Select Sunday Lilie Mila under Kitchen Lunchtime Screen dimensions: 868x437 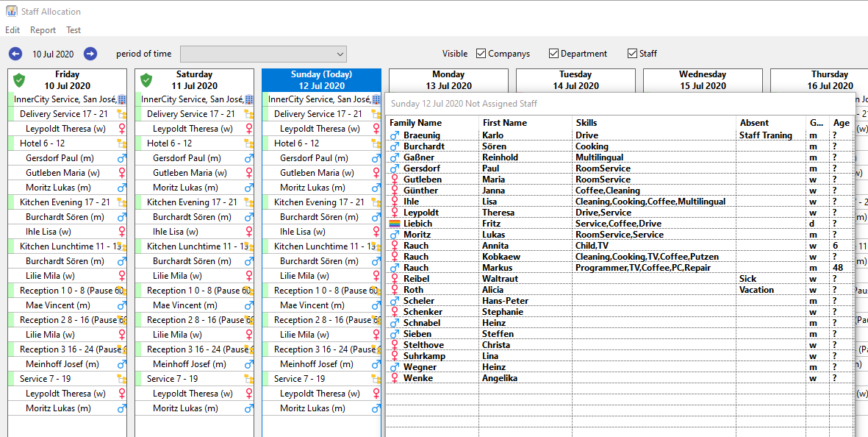[x=322, y=275]
